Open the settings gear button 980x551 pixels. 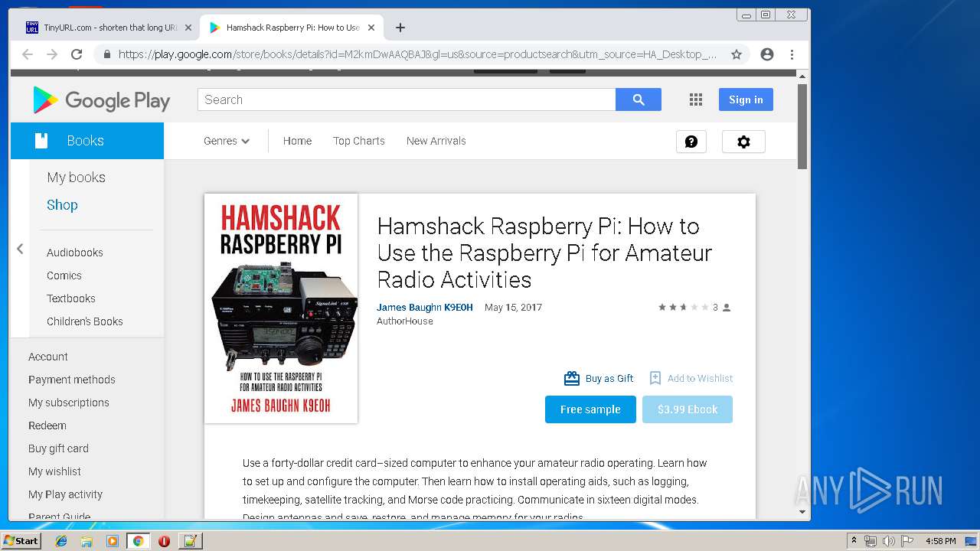pyautogui.click(x=743, y=142)
